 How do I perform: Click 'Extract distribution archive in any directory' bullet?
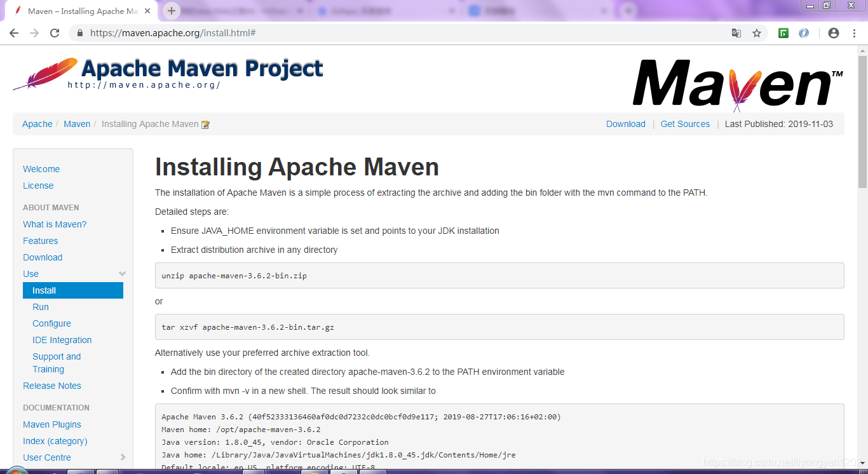254,250
